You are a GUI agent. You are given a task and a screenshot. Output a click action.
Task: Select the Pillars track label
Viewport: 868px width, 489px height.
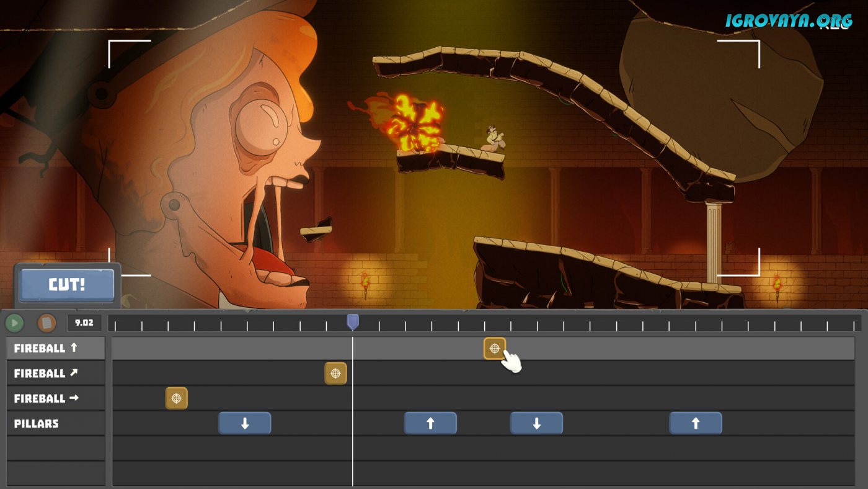pyautogui.click(x=56, y=423)
